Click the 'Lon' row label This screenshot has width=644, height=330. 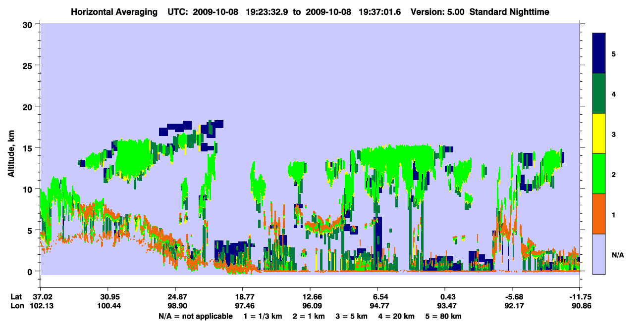(x=16, y=306)
